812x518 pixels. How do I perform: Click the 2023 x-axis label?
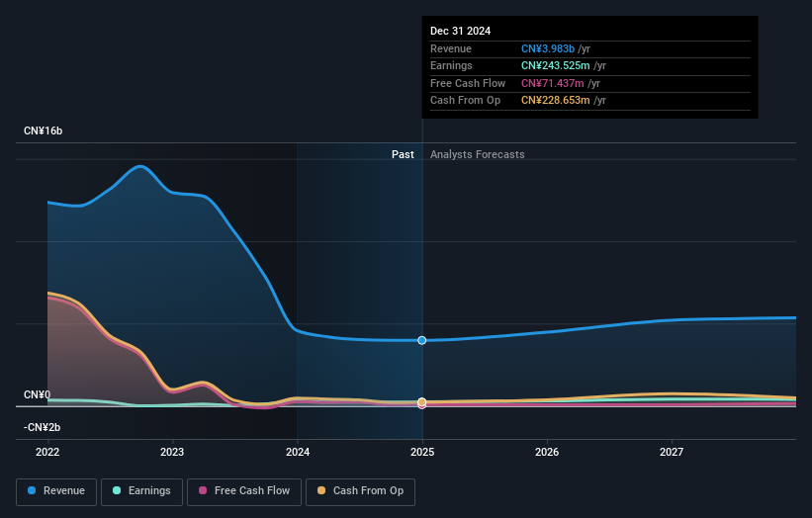(172, 452)
